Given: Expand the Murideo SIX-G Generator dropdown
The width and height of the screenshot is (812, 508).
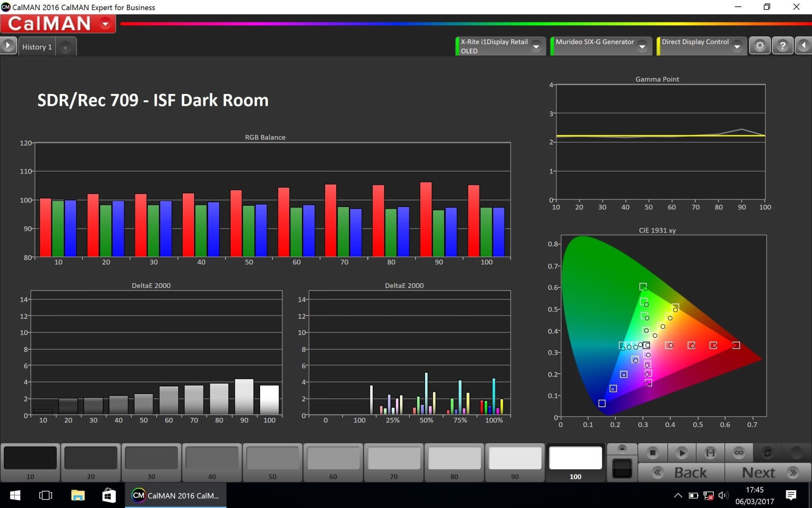Looking at the screenshot, I should (642, 46).
